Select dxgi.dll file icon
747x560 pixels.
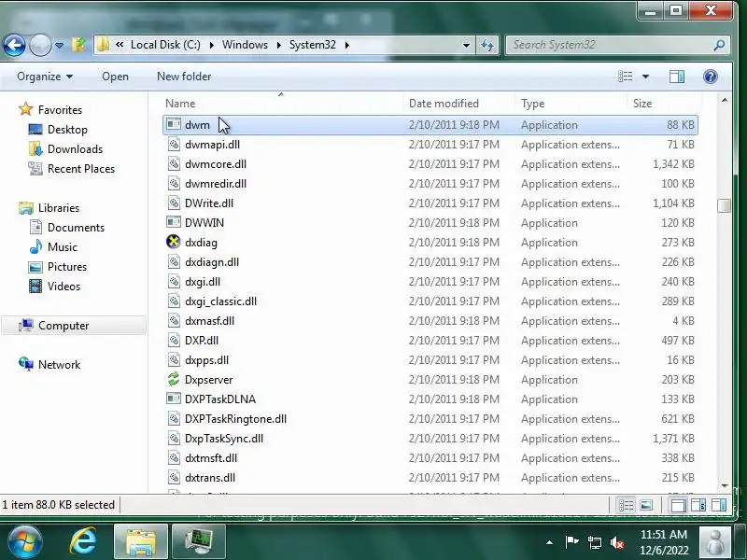174,282
